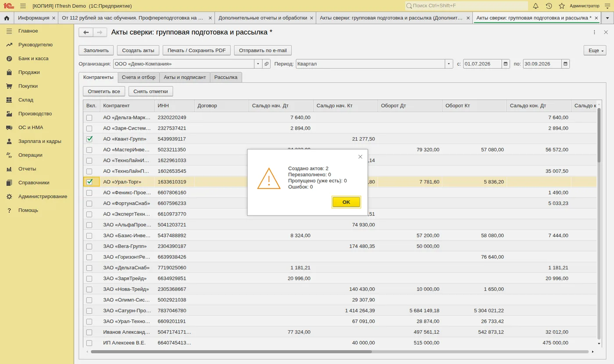Open the Продажи section in the sidebar

click(x=29, y=72)
